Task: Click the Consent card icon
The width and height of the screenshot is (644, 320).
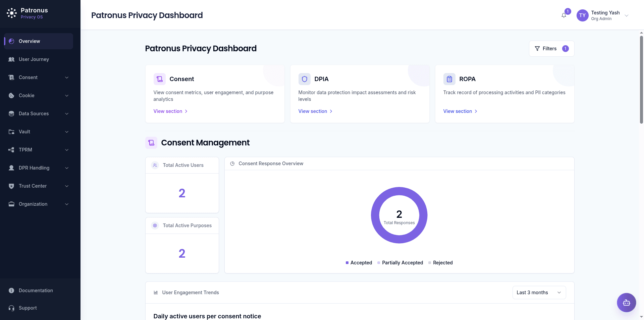Action: (x=159, y=79)
